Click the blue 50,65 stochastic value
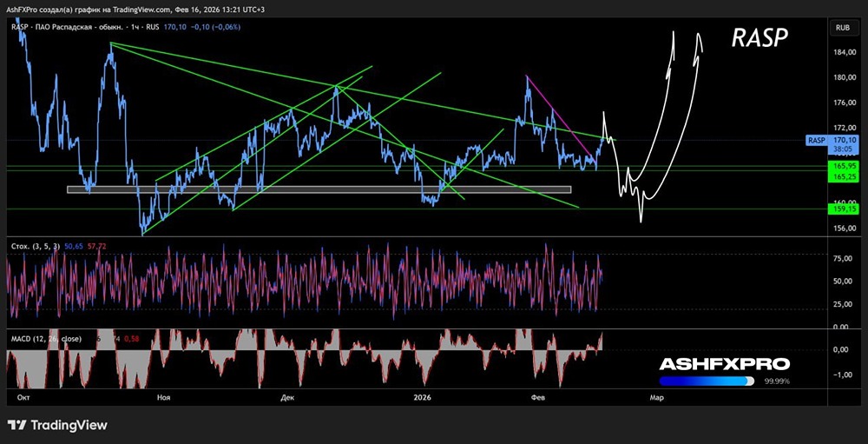This screenshot has width=868, height=444. click(x=74, y=246)
